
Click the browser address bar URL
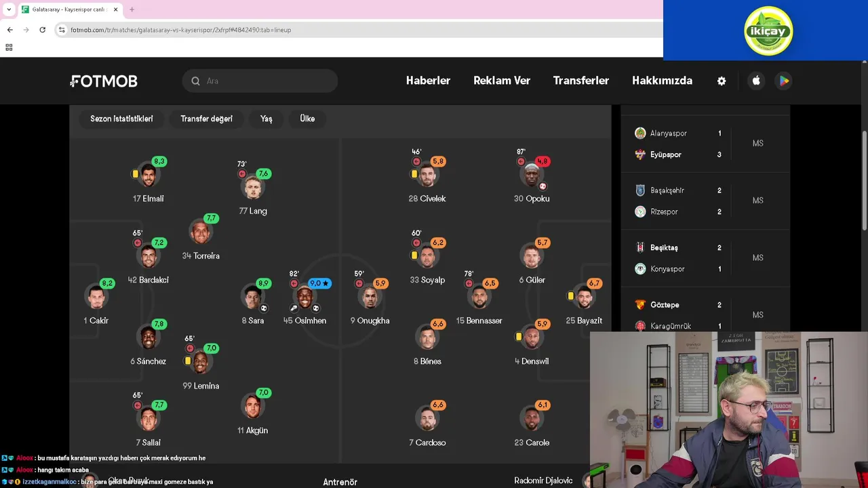tap(180, 30)
